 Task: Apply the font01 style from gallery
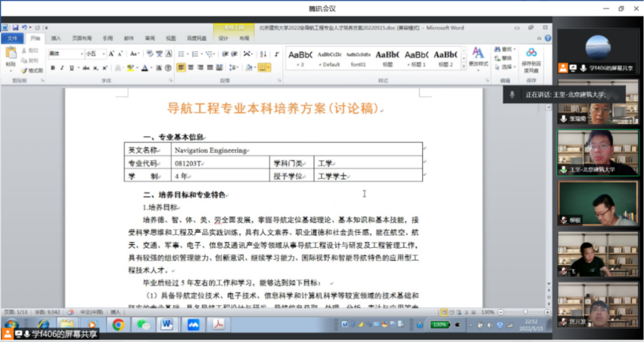358,58
